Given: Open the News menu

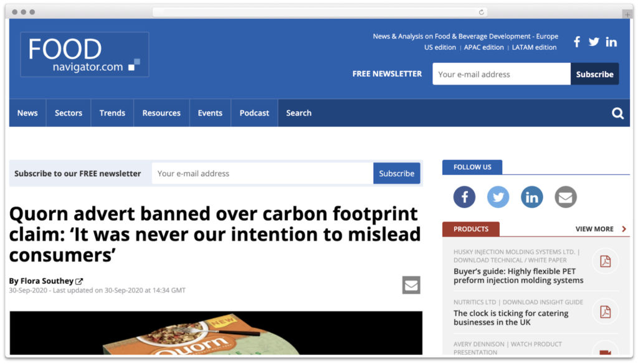Looking at the screenshot, I should click(27, 113).
